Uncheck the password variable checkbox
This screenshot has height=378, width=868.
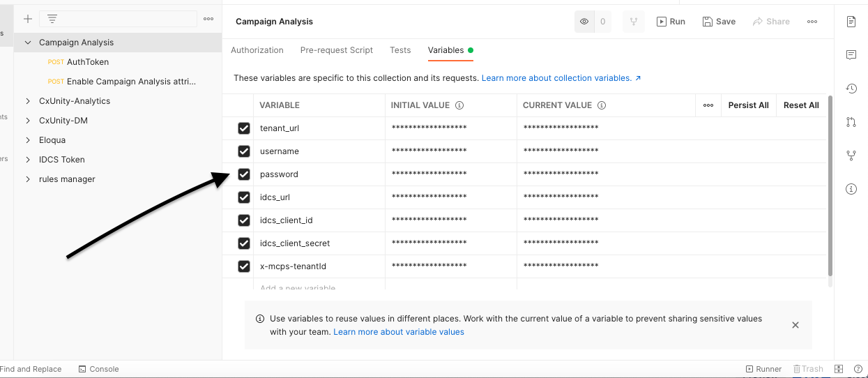(244, 174)
